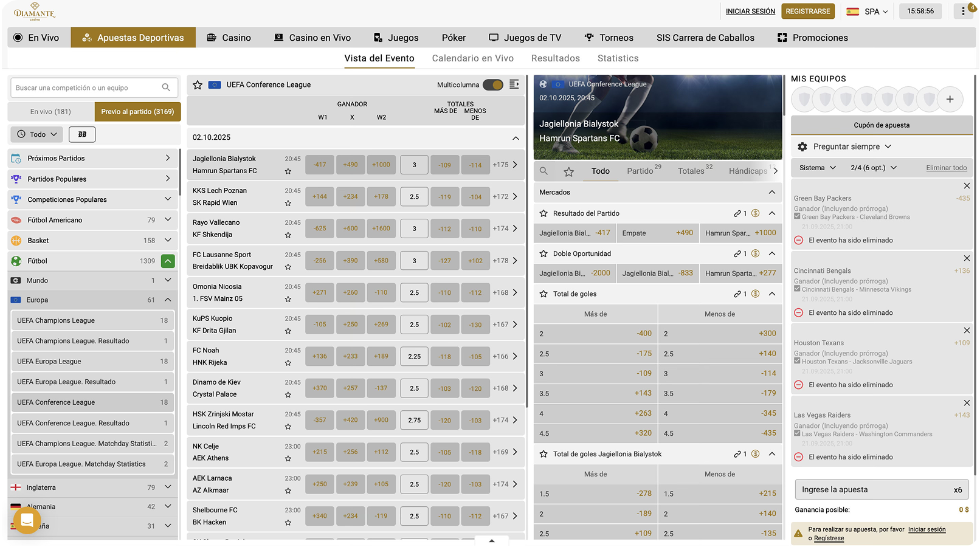Click the BB bet builder filter icon
Viewport: 980px width, 547px height.
coord(82,134)
